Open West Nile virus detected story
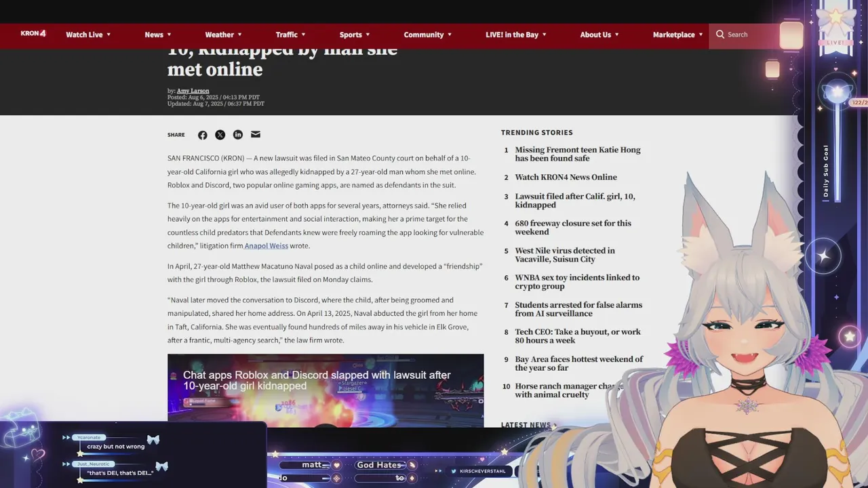 564,255
